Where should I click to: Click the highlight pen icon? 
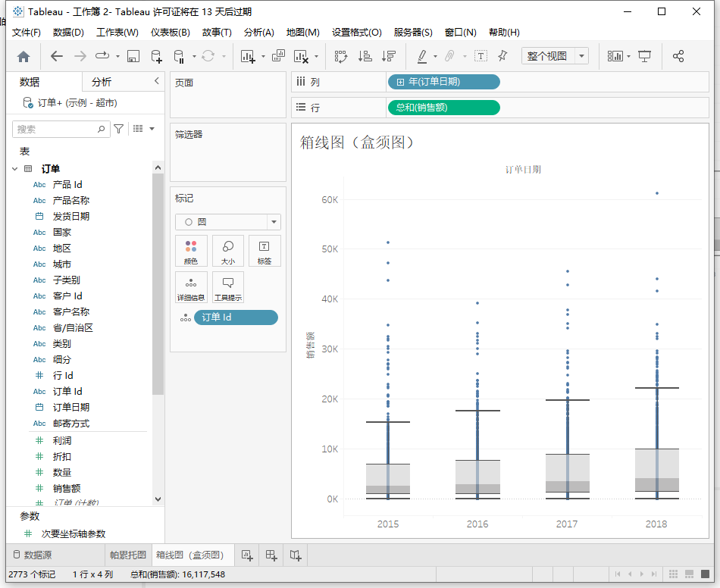(422, 57)
